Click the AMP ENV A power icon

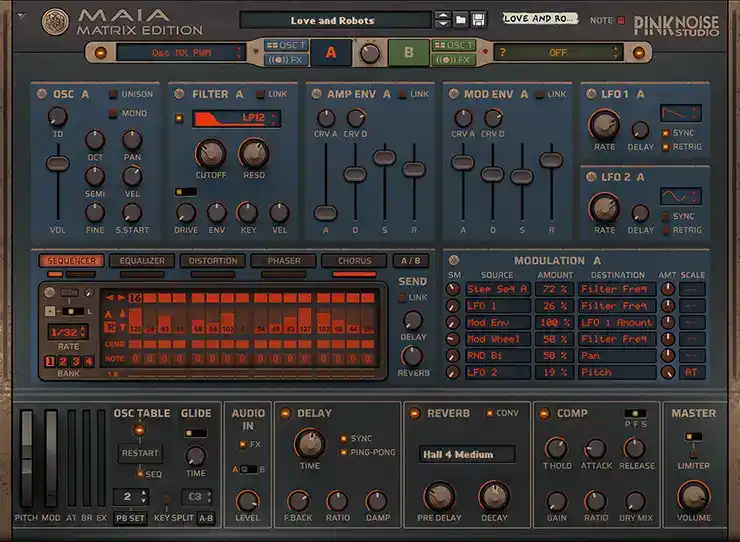316,94
